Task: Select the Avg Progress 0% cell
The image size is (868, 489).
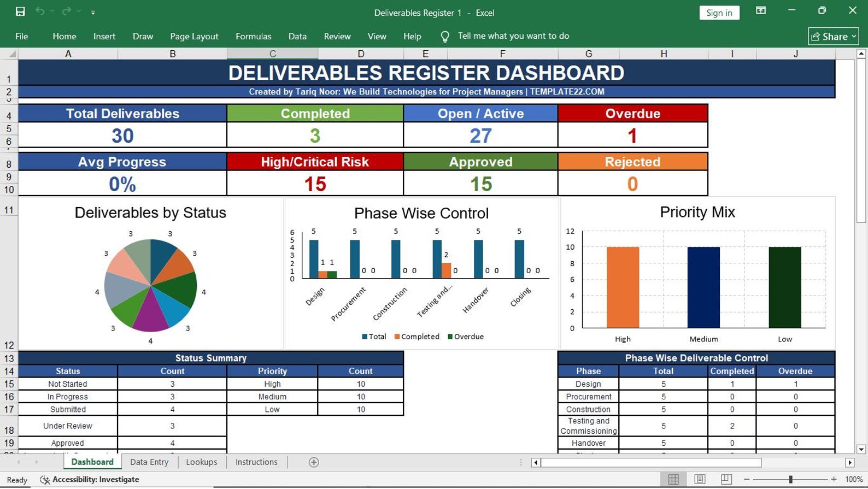Action: coord(122,184)
